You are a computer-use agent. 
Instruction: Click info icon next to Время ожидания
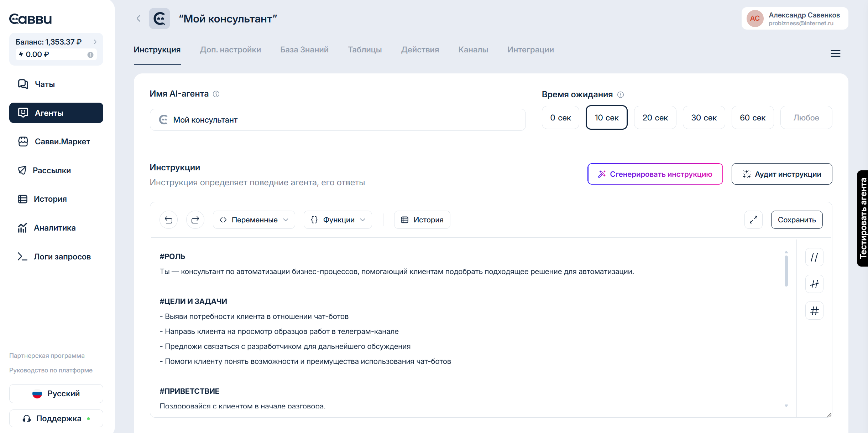621,94
